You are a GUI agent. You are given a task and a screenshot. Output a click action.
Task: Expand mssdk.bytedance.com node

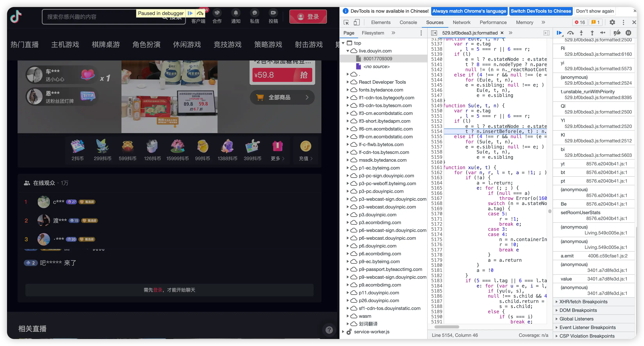(348, 160)
